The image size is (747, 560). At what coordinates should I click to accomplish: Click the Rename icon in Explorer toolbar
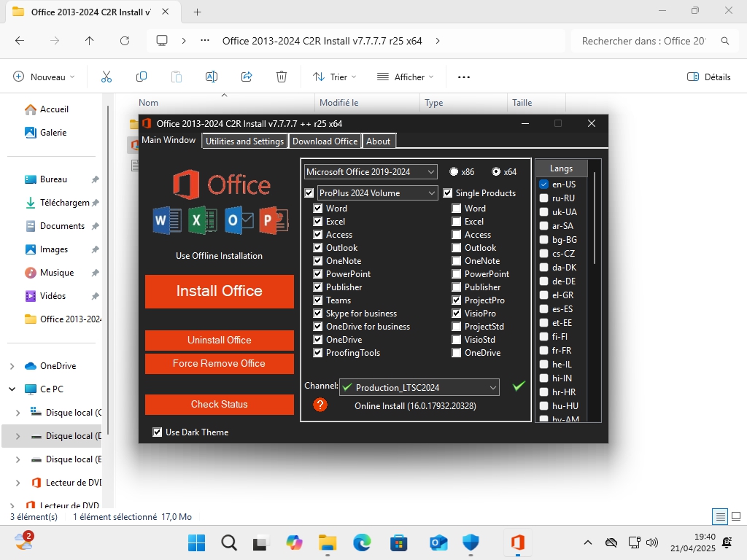[x=212, y=77]
